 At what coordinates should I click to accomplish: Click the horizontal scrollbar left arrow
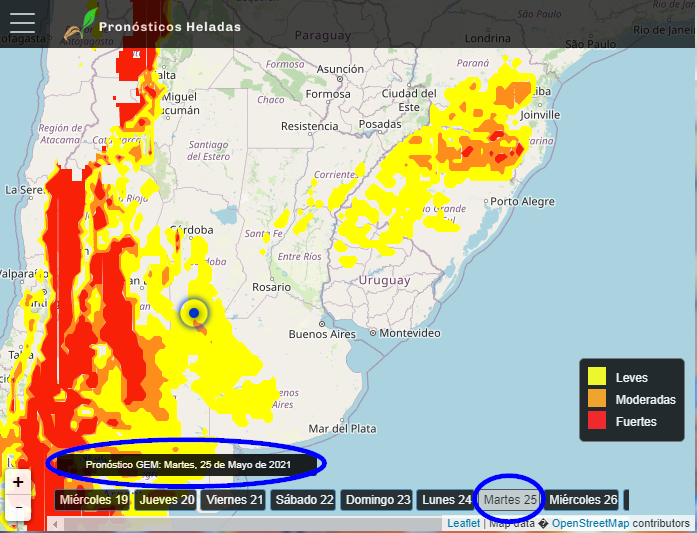[x=55, y=525]
